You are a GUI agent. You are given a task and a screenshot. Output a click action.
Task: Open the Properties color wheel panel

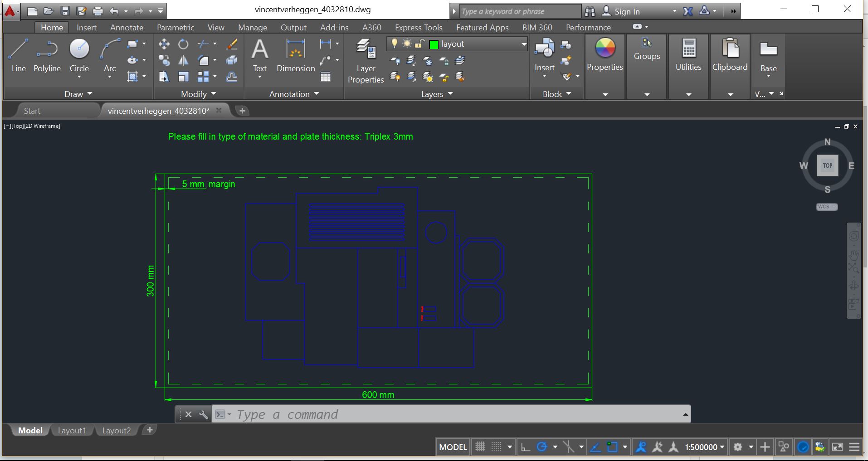(605, 55)
